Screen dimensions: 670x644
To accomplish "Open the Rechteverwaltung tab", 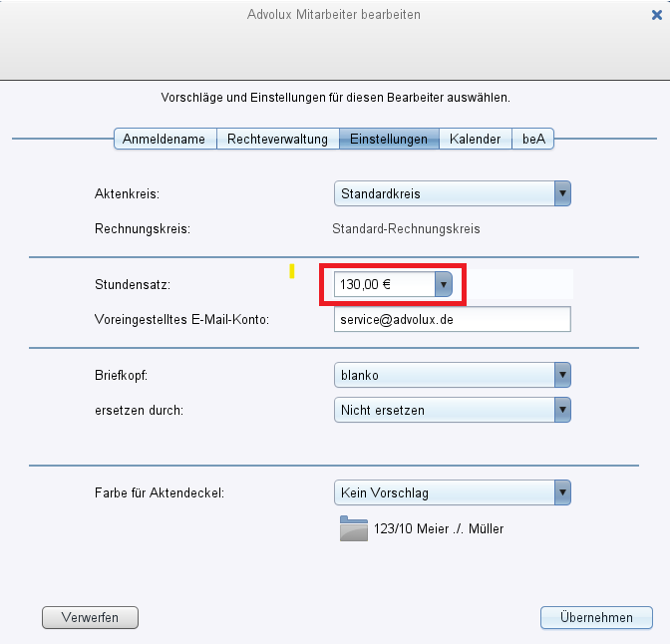I will coord(278,139).
